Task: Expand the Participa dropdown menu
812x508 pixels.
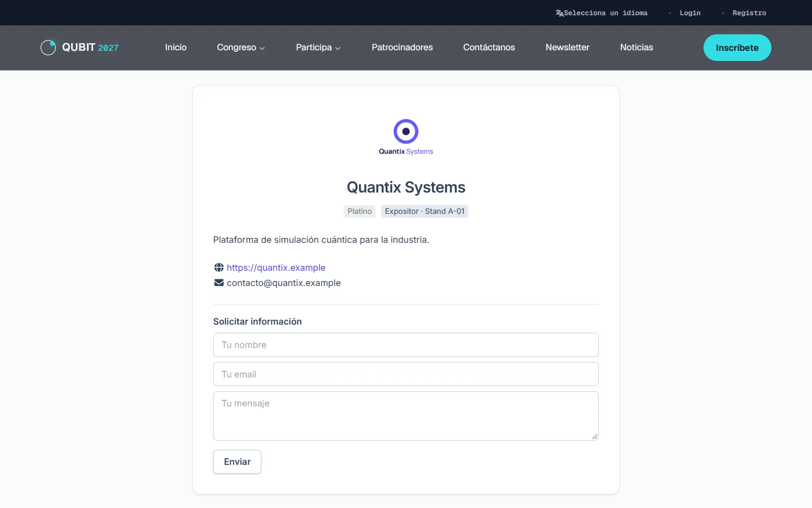Action: (x=318, y=47)
